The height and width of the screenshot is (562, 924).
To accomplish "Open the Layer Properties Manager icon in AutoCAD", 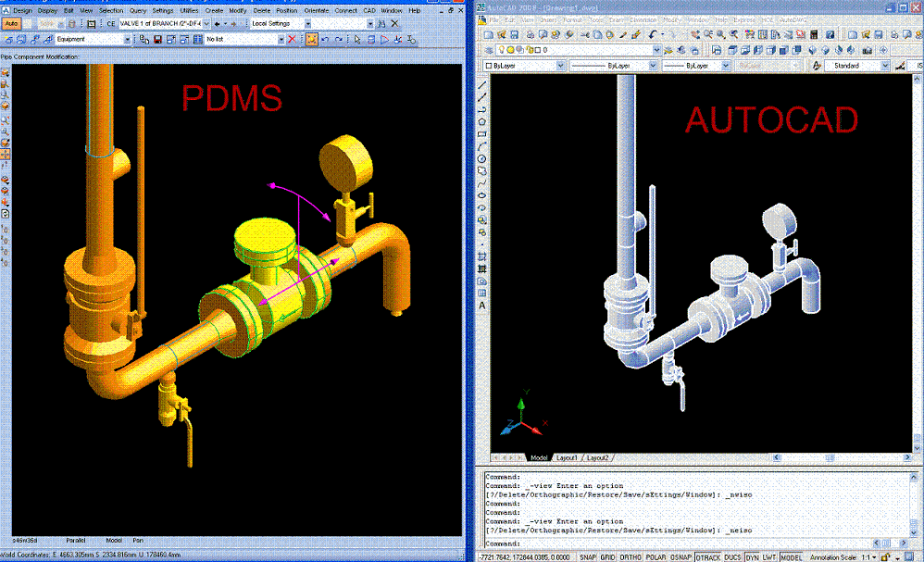I will coord(489,50).
